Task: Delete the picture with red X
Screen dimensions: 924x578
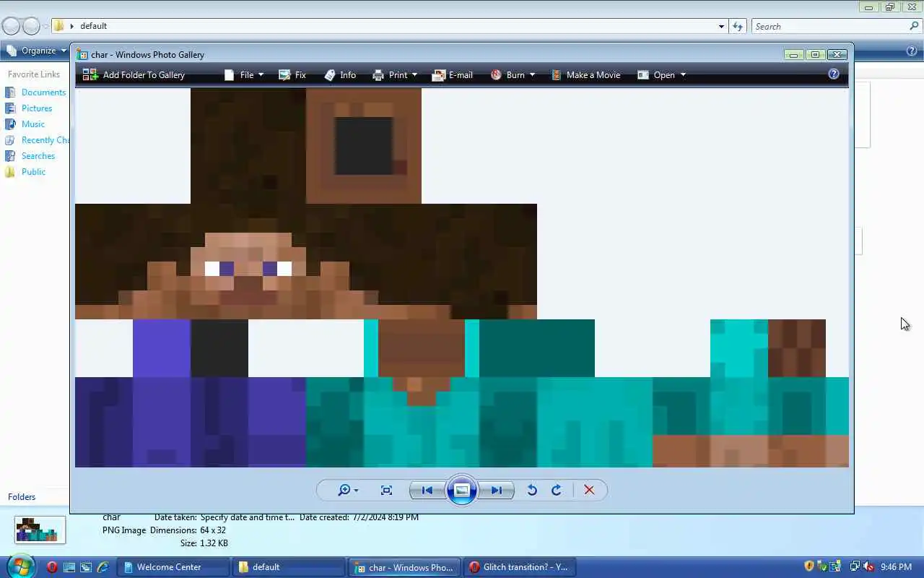Action: [589, 490]
